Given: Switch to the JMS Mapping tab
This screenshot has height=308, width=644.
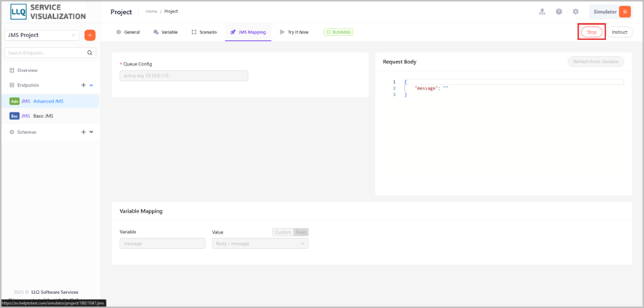Looking at the screenshot, I should click(x=248, y=32).
